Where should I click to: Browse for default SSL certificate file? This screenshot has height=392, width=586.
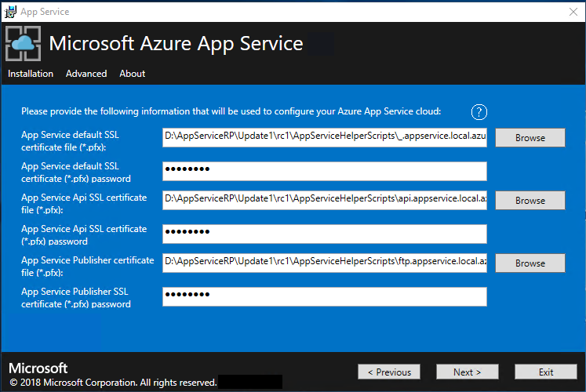pyautogui.click(x=530, y=138)
